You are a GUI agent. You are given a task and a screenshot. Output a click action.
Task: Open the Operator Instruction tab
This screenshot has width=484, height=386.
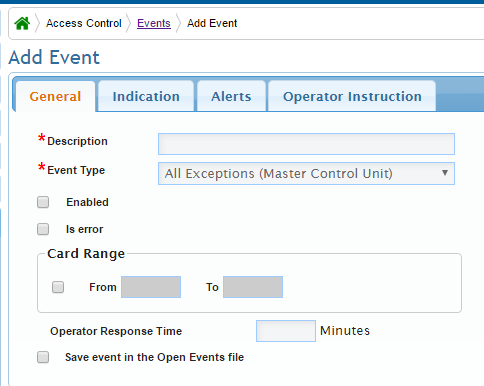352,96
